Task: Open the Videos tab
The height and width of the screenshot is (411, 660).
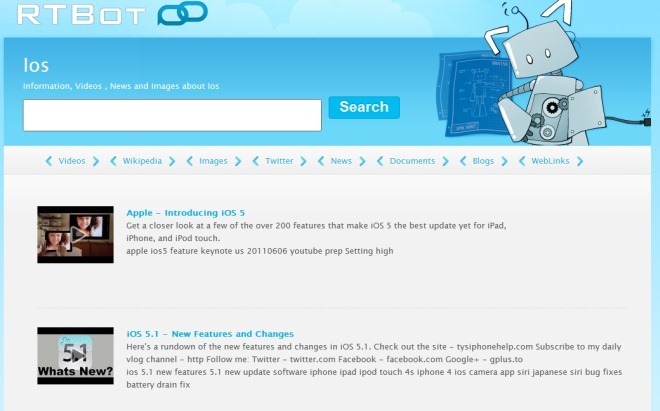Action: pos(72,161)
